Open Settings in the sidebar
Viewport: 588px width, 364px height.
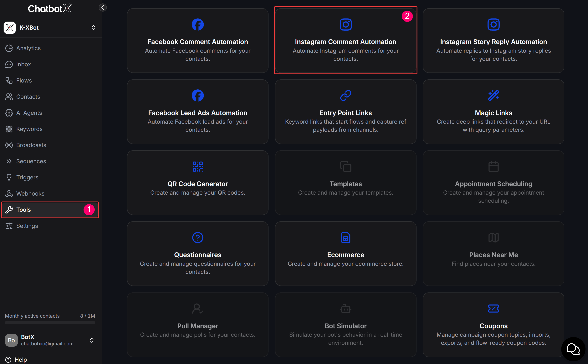pos(50,226)
